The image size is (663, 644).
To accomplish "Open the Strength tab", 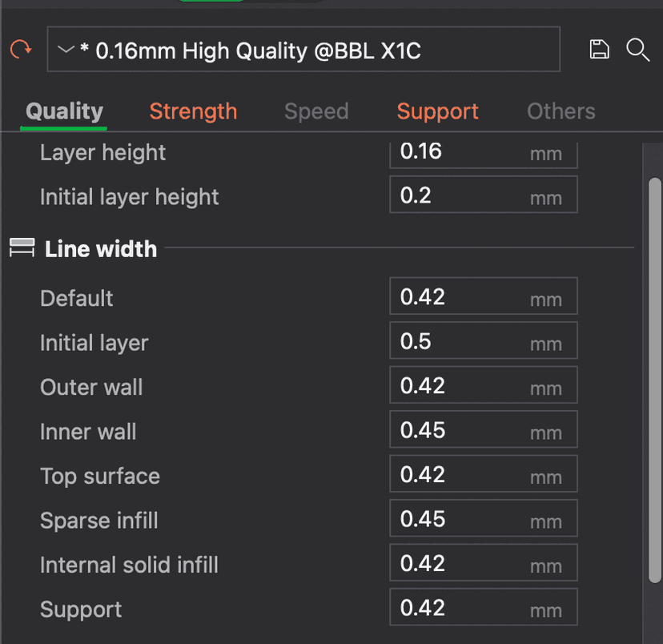I will [193, 111].
